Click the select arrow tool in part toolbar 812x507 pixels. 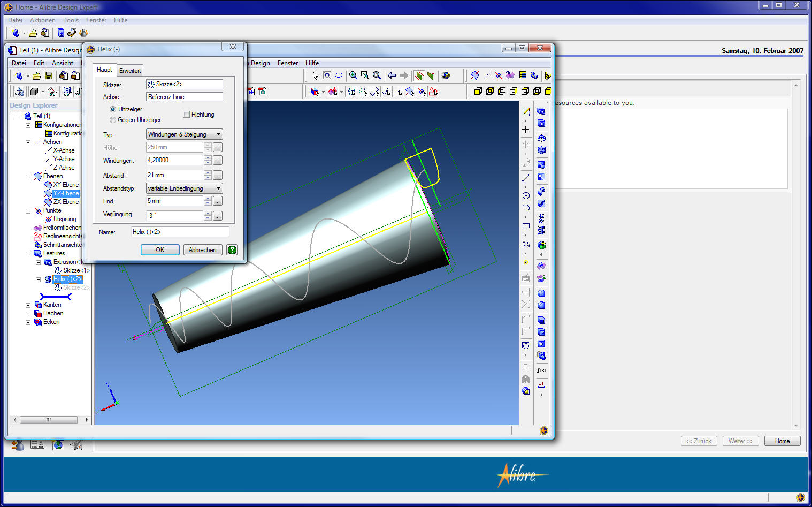point(315,75)
